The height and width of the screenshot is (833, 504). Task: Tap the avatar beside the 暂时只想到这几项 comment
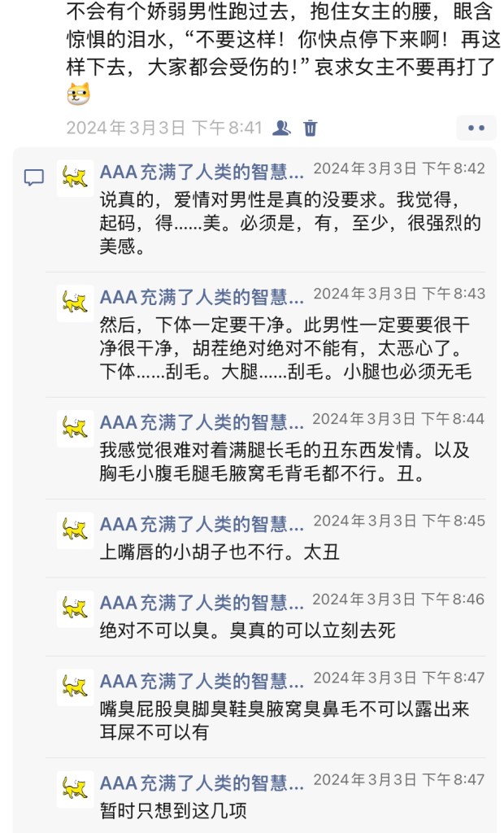pos(75,789)
